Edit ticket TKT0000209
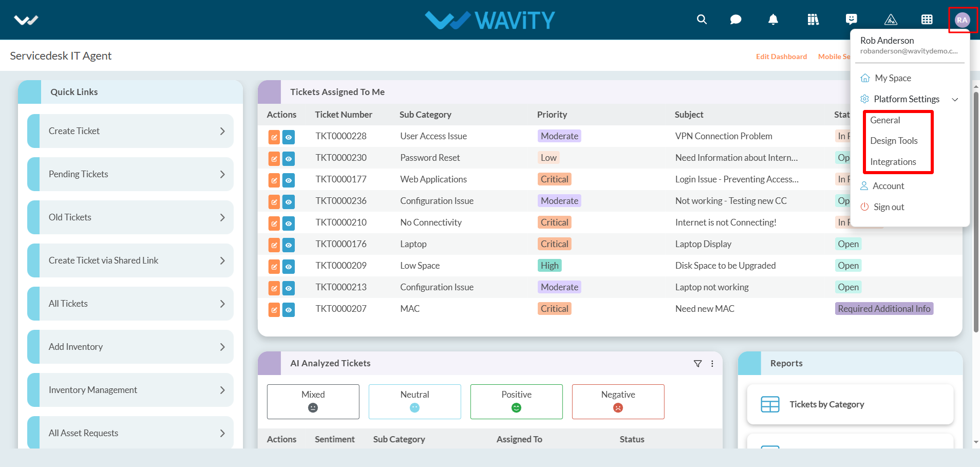 (x=274, y=267)
